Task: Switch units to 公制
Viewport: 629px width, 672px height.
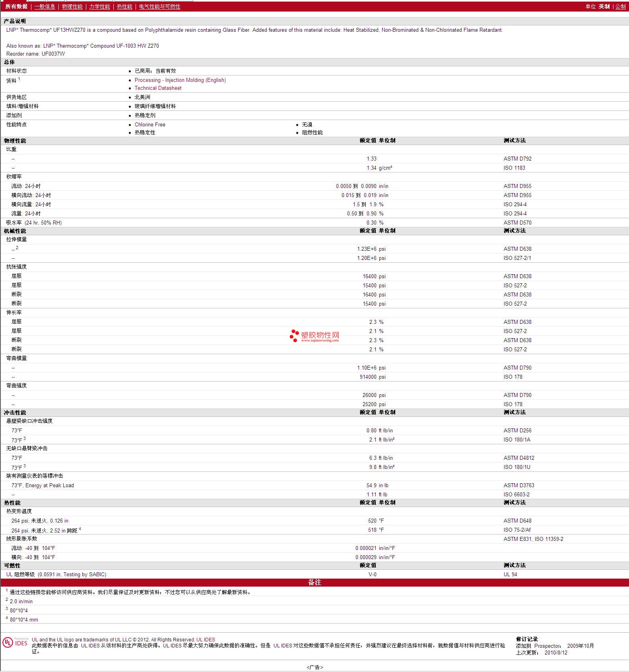Action: pyautogui.click(x=620, y=6)
